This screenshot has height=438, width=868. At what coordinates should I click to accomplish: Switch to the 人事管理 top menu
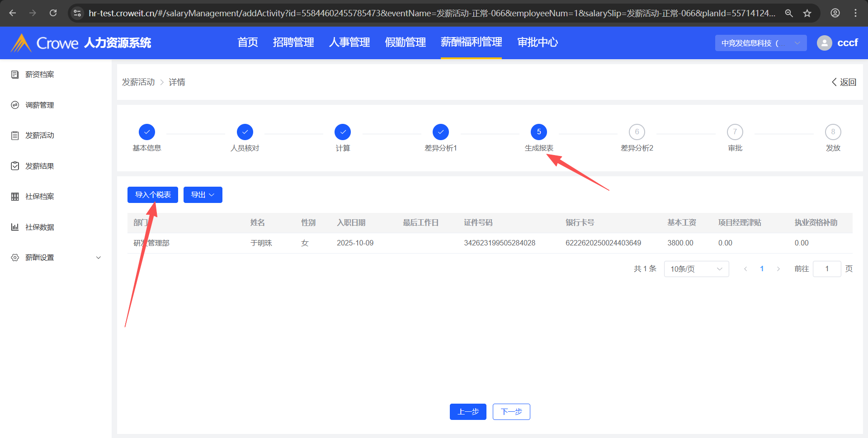349,42
